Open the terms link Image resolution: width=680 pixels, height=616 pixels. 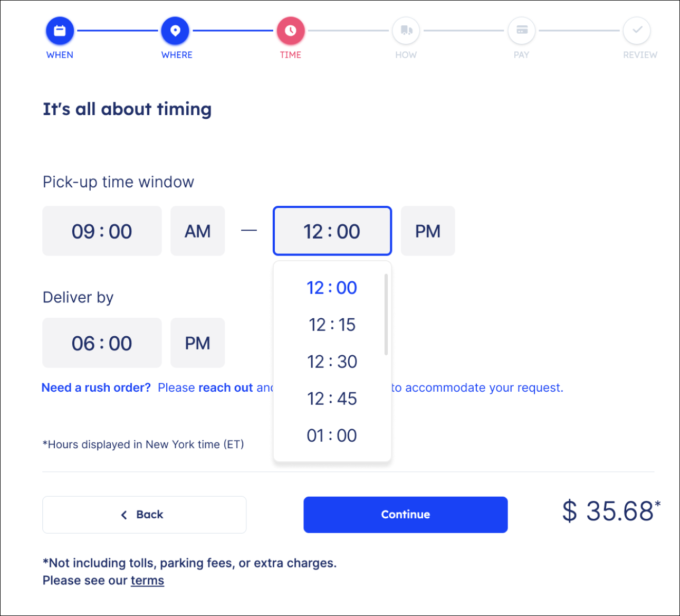click(x=147, y=581)
